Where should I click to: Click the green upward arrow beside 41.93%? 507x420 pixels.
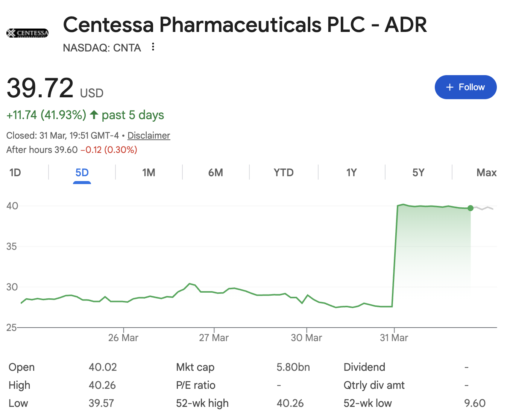[94, 115]
